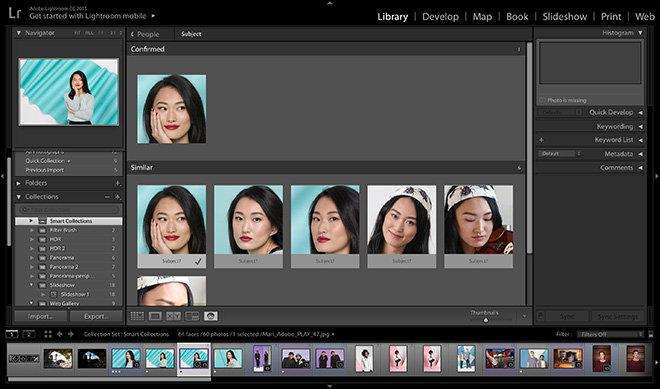The height and width of the screenshot is (389, 660).
Task: Hide the right panel via edge arrow
Action: point(657,176)
